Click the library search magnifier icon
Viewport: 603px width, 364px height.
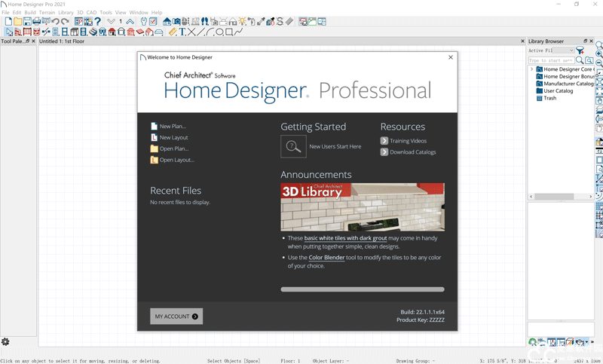[x=580, y=60]
